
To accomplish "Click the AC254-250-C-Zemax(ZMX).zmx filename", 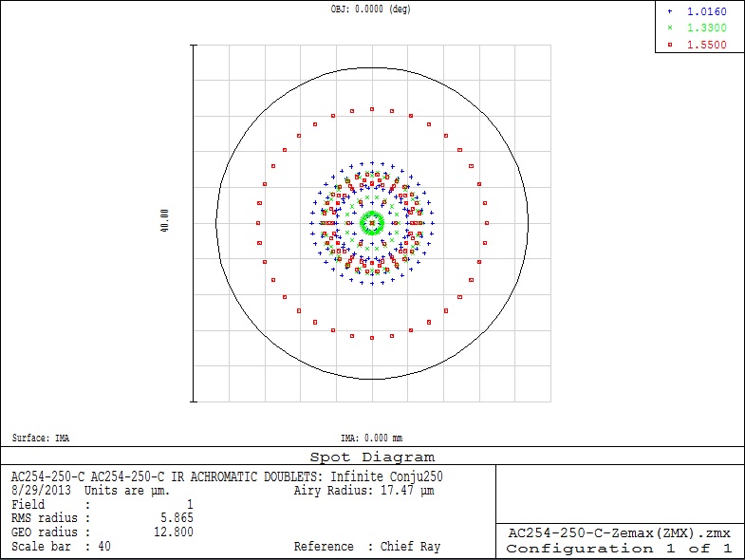I will tap(620, 532).
